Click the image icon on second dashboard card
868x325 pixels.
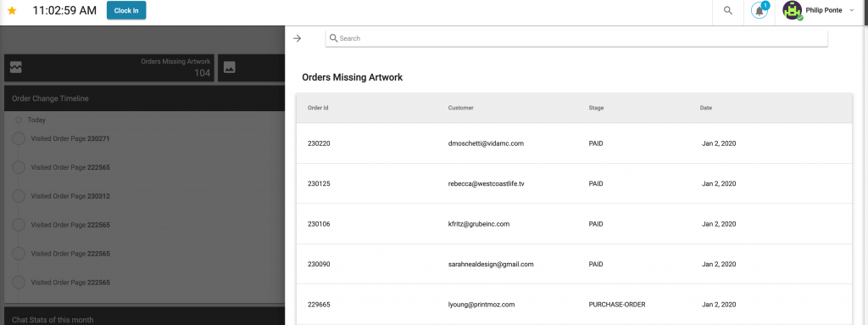[x=229, y=67]
